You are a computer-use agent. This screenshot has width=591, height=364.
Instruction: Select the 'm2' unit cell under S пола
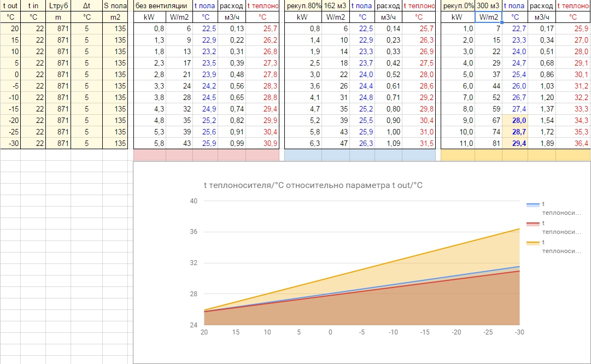point(115,17)
